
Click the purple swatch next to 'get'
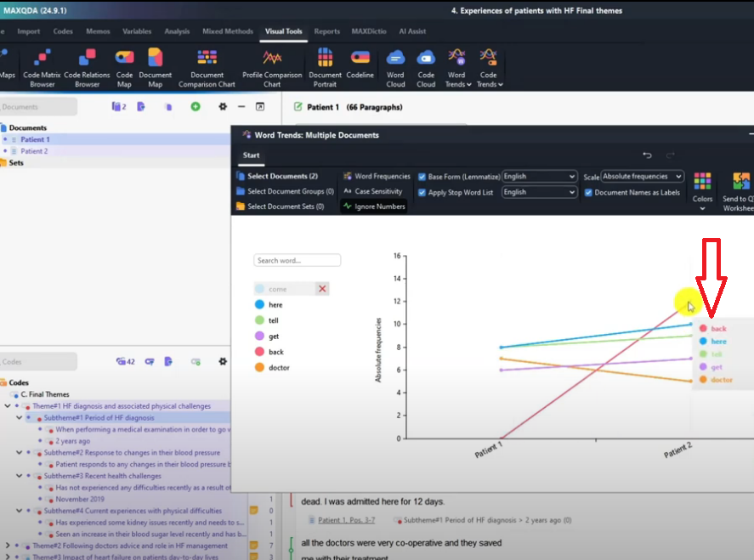tap(259, 336)
